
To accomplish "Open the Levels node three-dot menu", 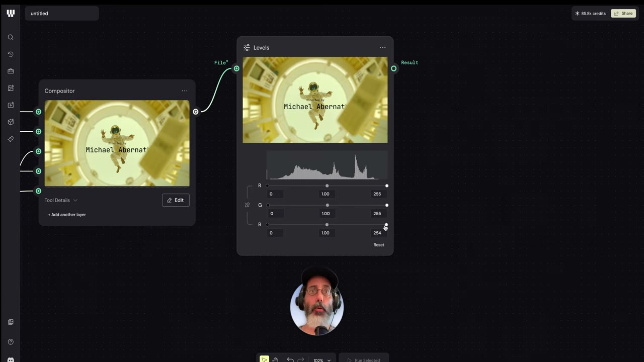I will [383, 48].
